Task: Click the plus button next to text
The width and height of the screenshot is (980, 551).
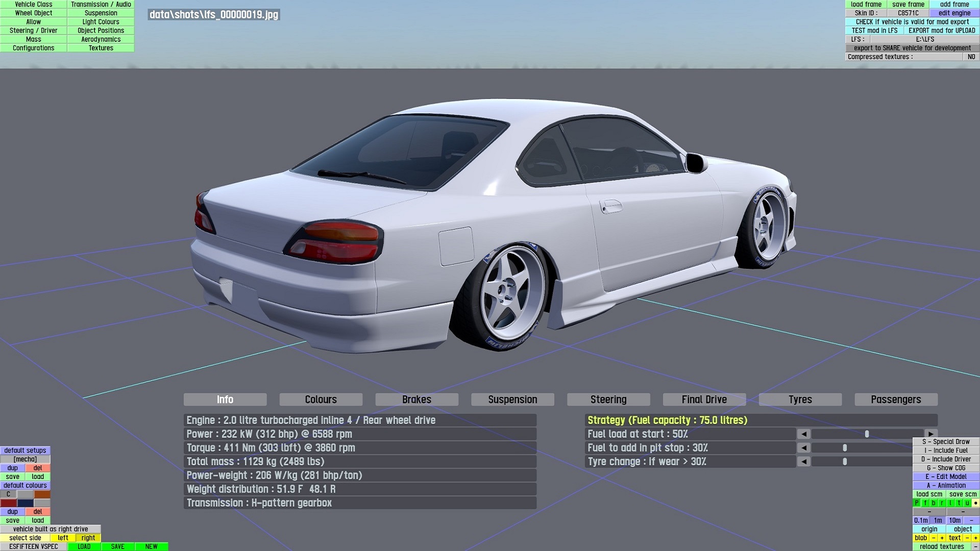Action: pyautogui.click(x=975, y=538)
